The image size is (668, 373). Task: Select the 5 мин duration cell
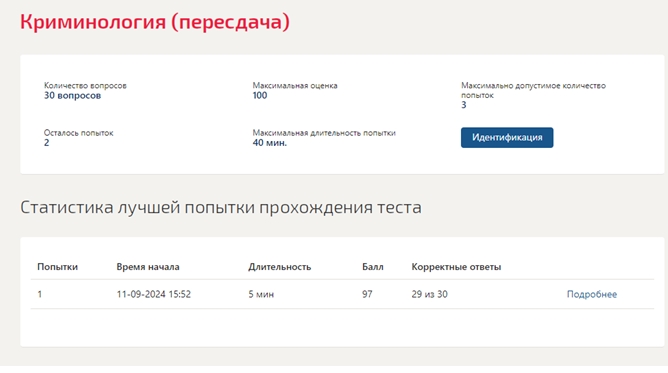[261, 294]
